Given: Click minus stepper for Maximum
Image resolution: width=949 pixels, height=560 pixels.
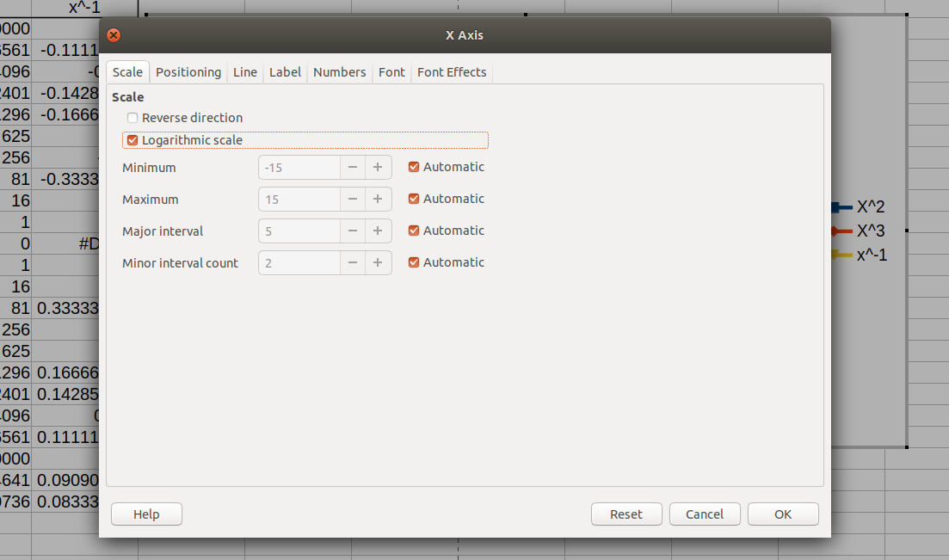Looking at the screenshot, I should tap(352, 200).
